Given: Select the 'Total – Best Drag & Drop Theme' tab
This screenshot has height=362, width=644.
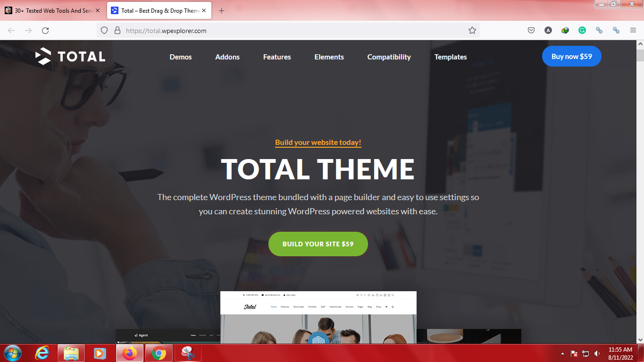Looking at the screenshot, I should pos(159,10).
